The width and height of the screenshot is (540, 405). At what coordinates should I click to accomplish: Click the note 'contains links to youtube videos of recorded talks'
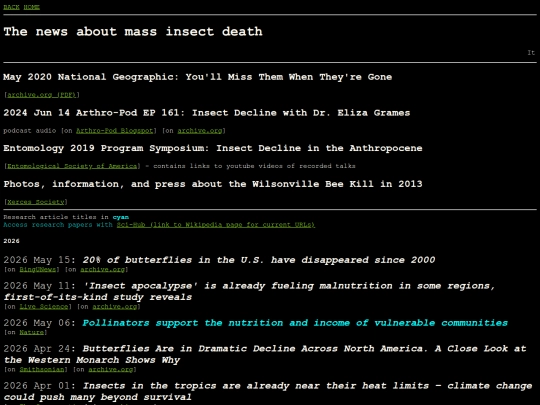pos(254,166)
